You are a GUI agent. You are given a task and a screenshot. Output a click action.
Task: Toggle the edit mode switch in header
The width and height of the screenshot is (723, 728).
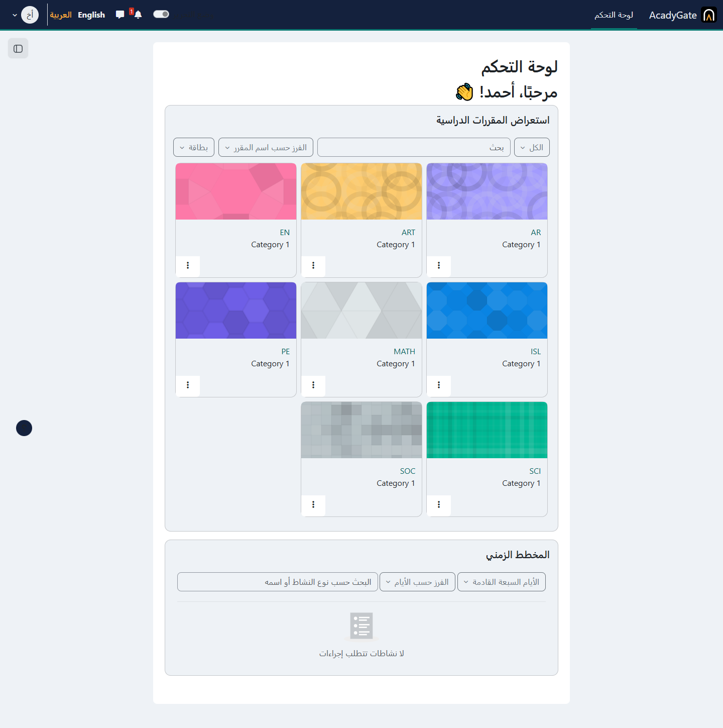pos(161,14)
